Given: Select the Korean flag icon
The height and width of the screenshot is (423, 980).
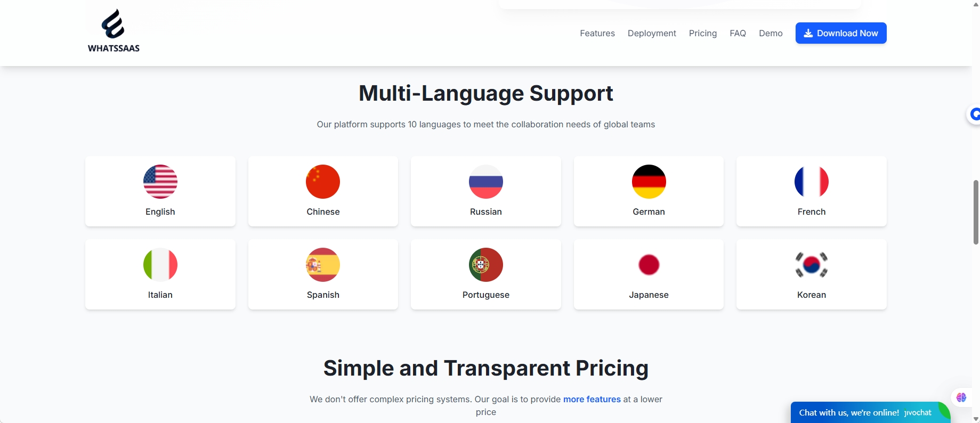Looking at the screenshot, I should point(812,265).
